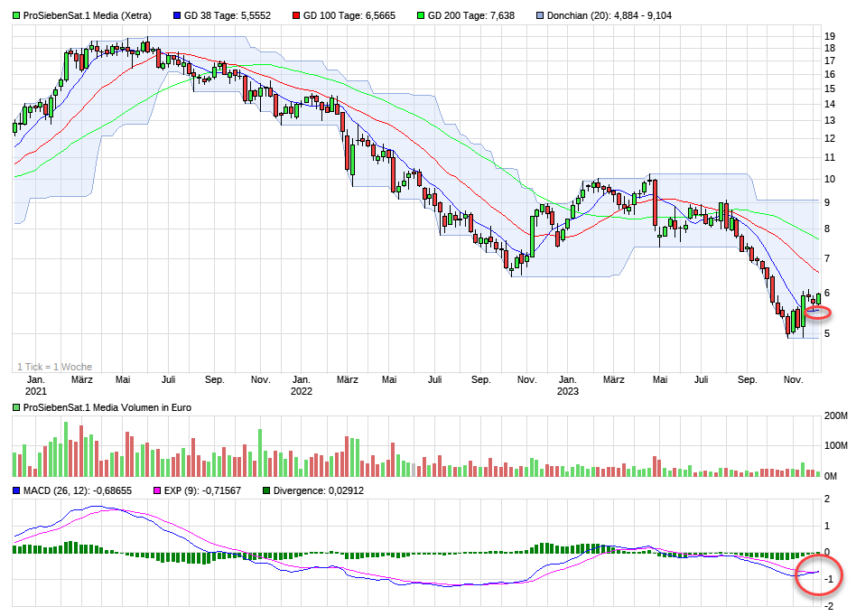Image resolution: width=856 pixels, height=616 pixels.
Task: Click the 'Jan. 2022' time axis label
Action: 302,386
